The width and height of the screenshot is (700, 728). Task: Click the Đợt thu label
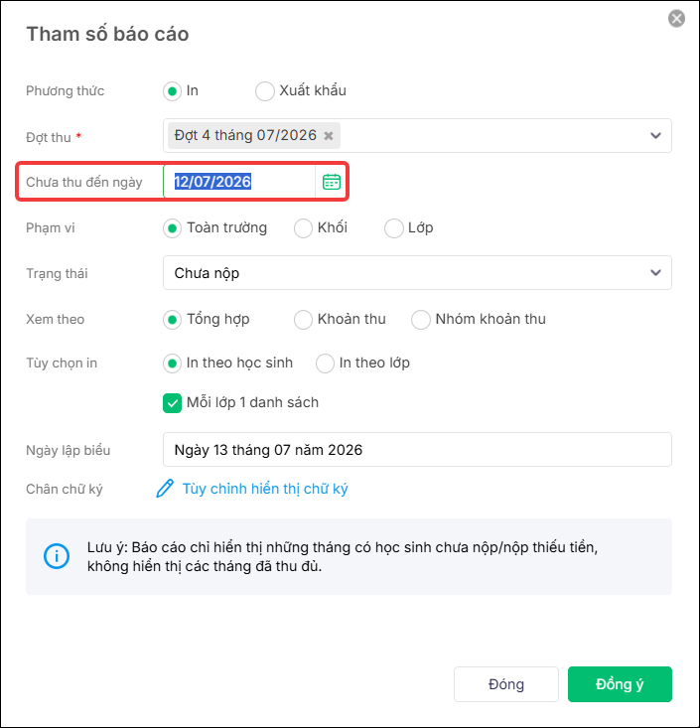tap(49, 137)
